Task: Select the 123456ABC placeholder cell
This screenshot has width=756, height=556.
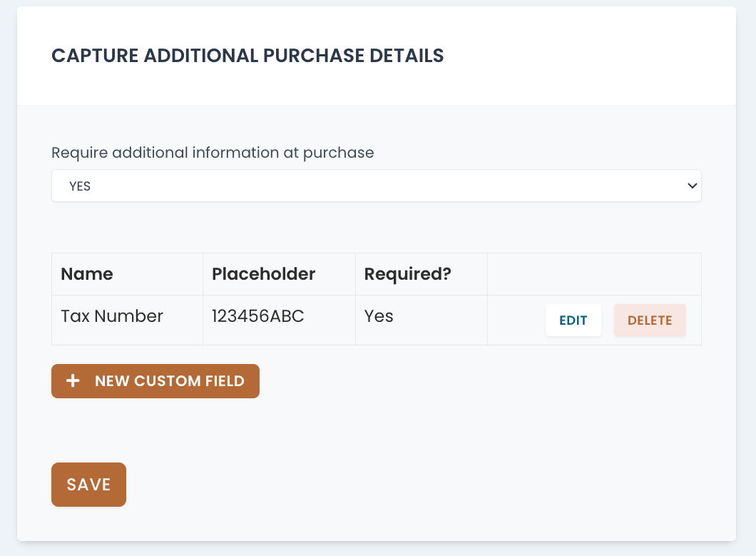Action: [x=257, y=316]
